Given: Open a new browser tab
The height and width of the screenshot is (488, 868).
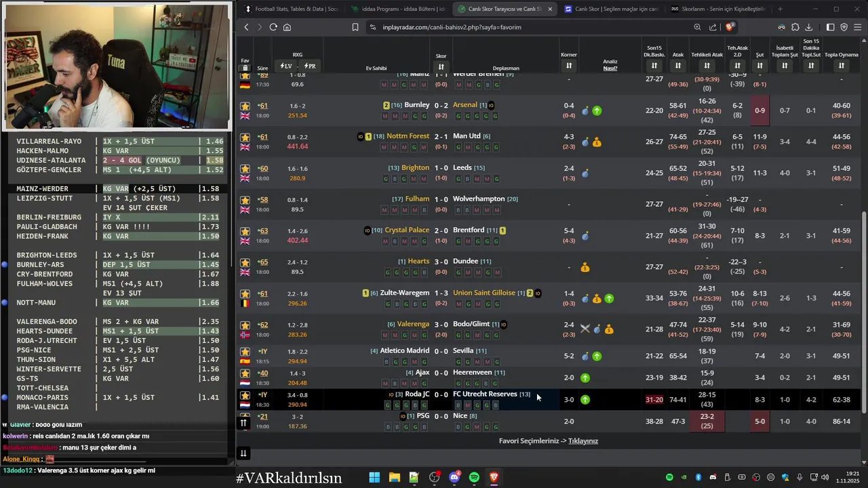Looking at the screenshot, I should tap(780, 9).
